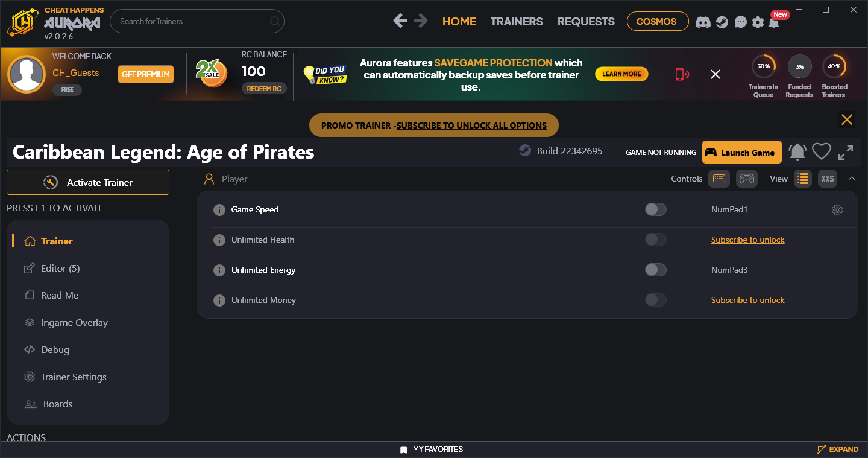Toggle the Unlimited Money switch
The width and height of the screenshot is (868, 458).
click(x=655, y=300)
